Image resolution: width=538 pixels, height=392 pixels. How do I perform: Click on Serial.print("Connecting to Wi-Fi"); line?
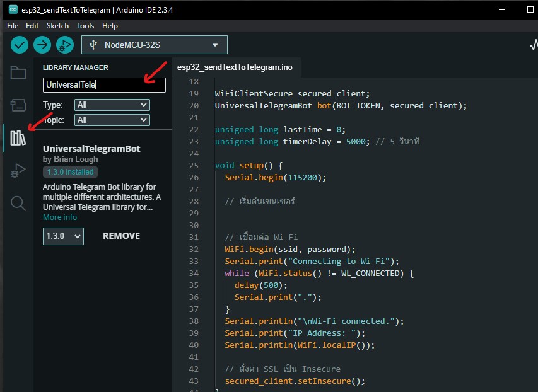point(312,262)
